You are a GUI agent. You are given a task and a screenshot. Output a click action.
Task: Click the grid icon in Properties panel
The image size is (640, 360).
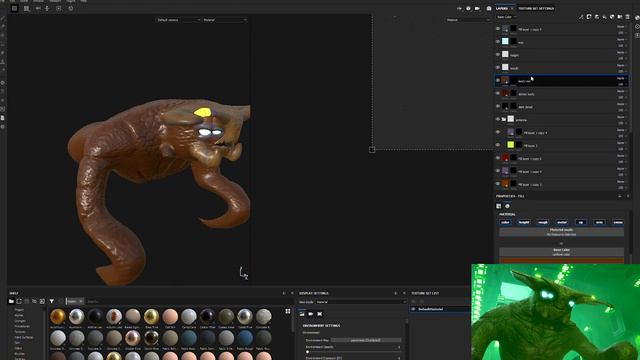[x=499, y=206]
